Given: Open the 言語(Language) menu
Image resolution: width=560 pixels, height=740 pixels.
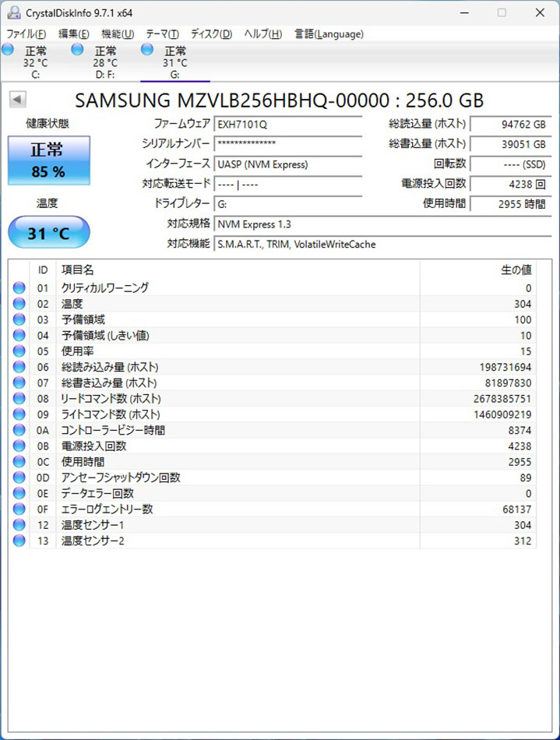Looking at the screenshot, I should (x=329, y=34).
